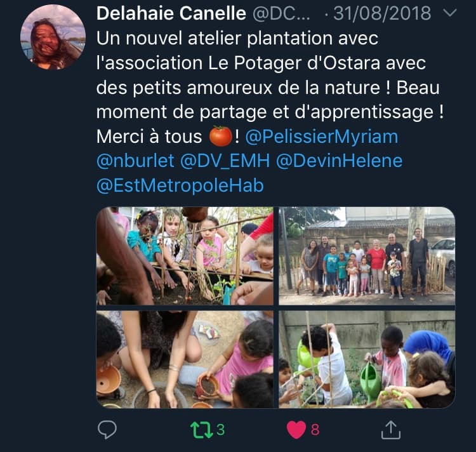Open the Delahaie Canelle display name

(171, 13)
